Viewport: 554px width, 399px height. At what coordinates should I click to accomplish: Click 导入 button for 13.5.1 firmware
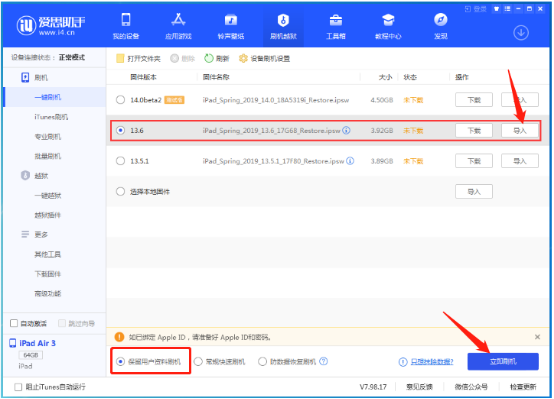(x=520, y=161)
